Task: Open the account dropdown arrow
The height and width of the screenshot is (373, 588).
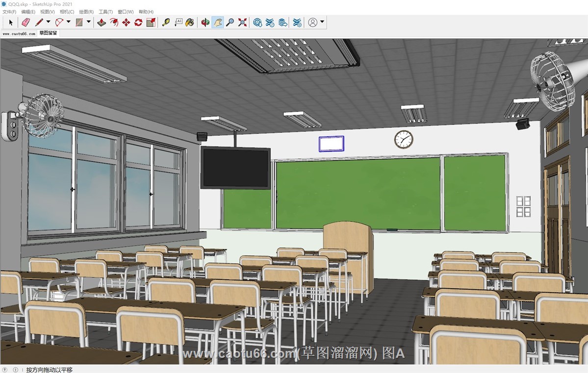Action: 322,22
